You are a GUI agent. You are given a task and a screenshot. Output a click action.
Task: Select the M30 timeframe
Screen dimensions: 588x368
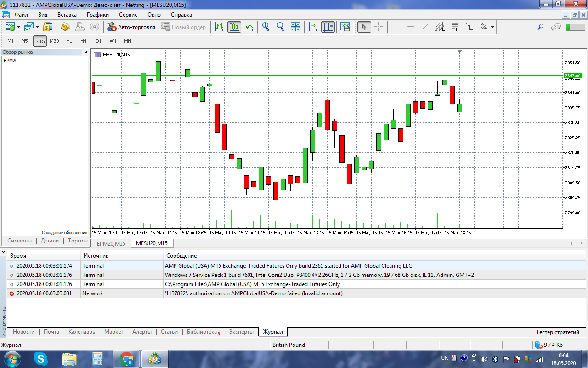tap(54, 41)
